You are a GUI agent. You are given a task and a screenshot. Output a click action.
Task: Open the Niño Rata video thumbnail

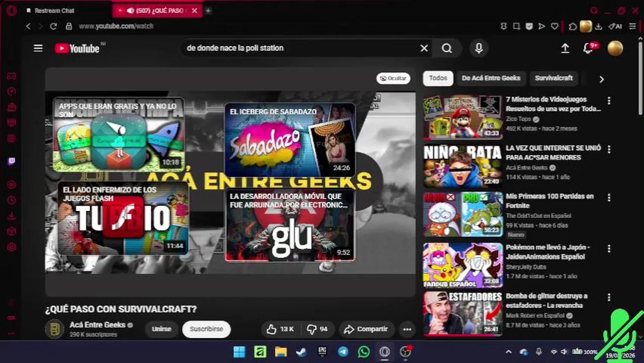coord(463,166)
